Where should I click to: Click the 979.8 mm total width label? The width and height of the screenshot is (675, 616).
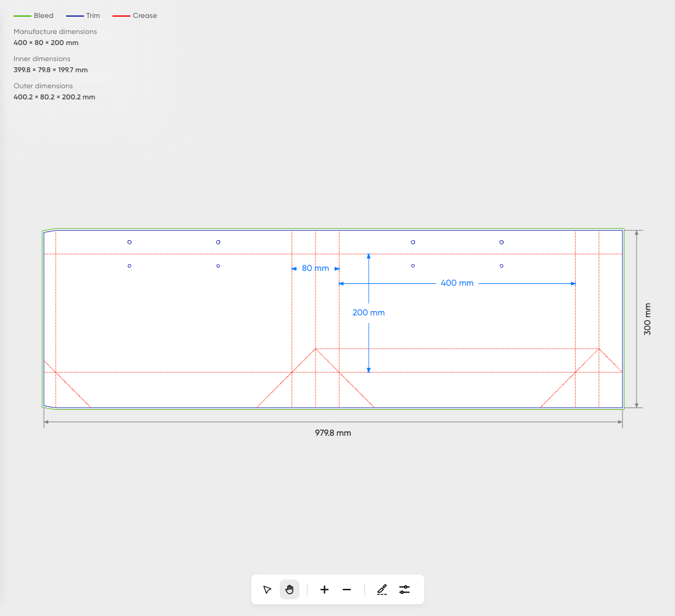[333, 433]
